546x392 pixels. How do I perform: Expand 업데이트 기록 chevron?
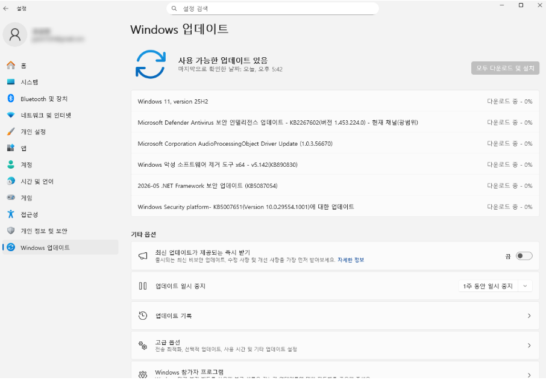tap(529, 316)
